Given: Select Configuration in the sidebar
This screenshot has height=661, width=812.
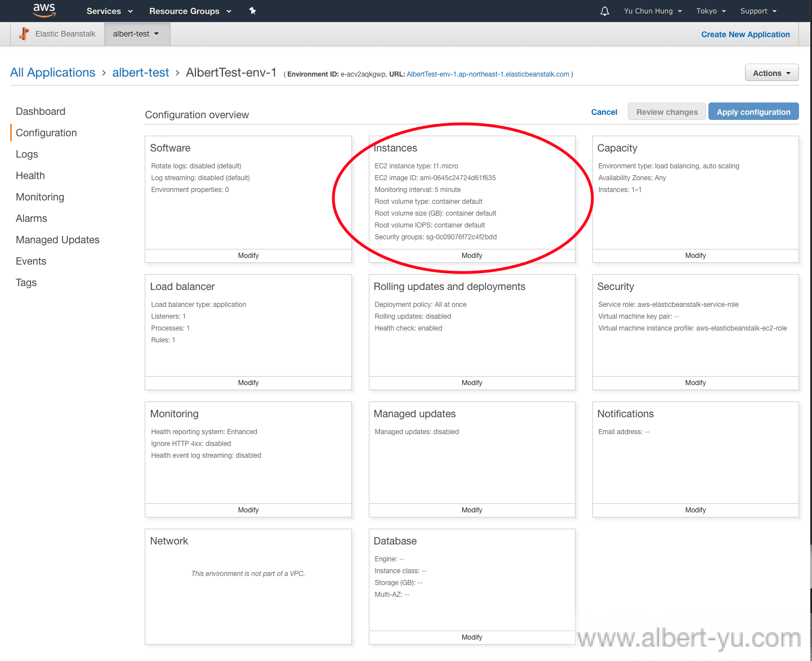Looking at the screenshot, I should tap(46, 133).
